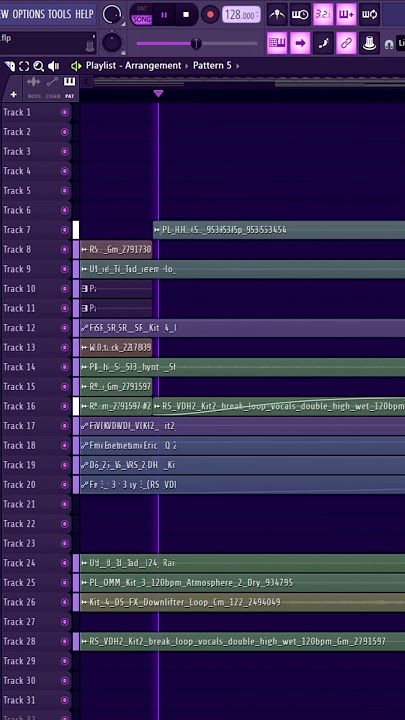The image size is (405, 720).
Task: Show NOTE clips in the picker
Action: click(34, 88)
